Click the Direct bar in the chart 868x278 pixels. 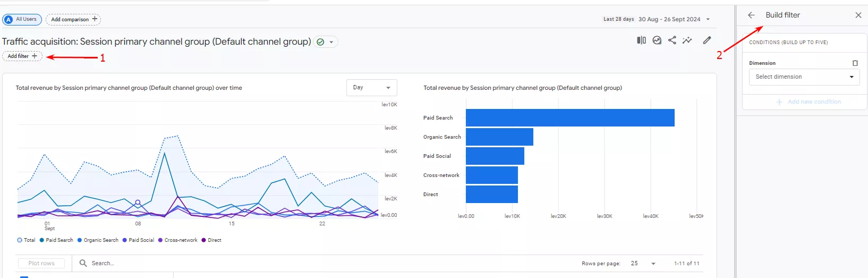click(x=492, y=195)
